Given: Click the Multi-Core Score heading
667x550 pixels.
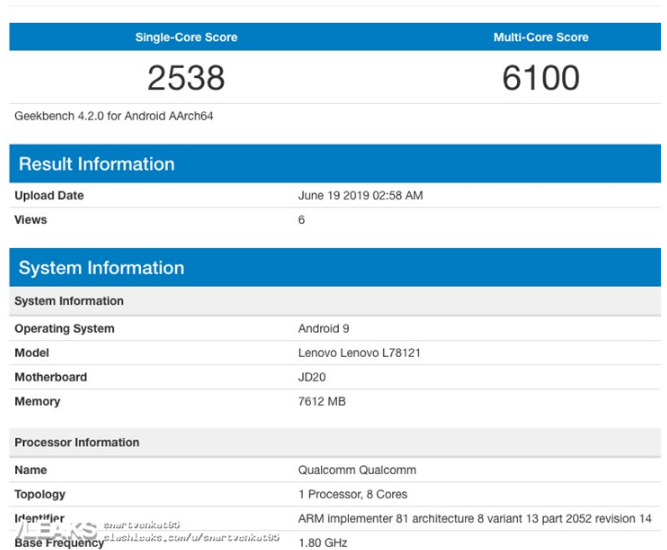Looking at the screenshot, I should coord(541,37).
